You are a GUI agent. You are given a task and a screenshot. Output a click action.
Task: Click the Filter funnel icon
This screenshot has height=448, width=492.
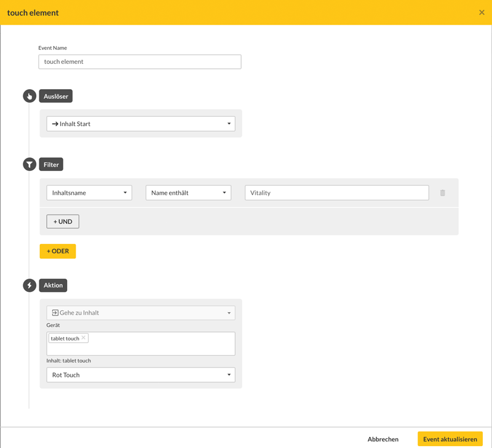(30, 164)
